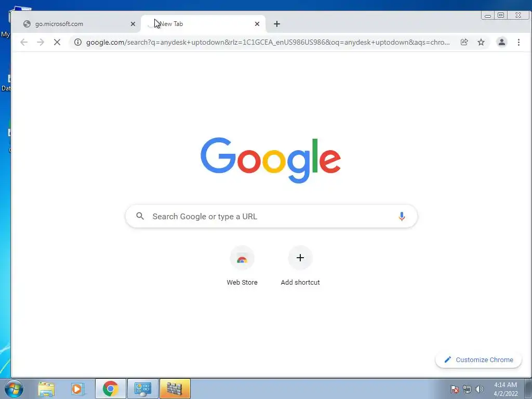Image resolution: width=532 pixels, height=399 pixels.
Task: Select the New Tab tab
Action: click(203, 24)
